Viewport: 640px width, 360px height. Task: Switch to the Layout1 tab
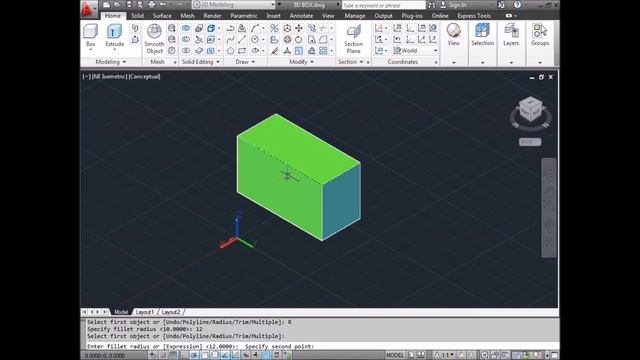(145, 312)
